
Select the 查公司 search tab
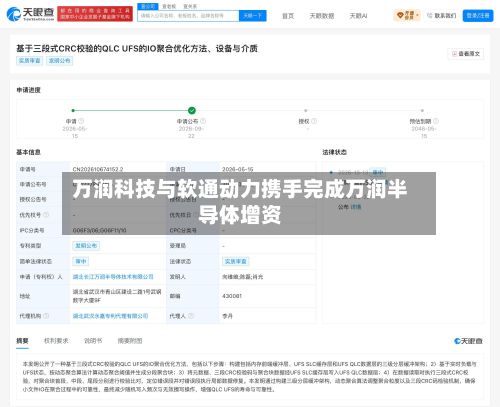[x=148, y=6]
